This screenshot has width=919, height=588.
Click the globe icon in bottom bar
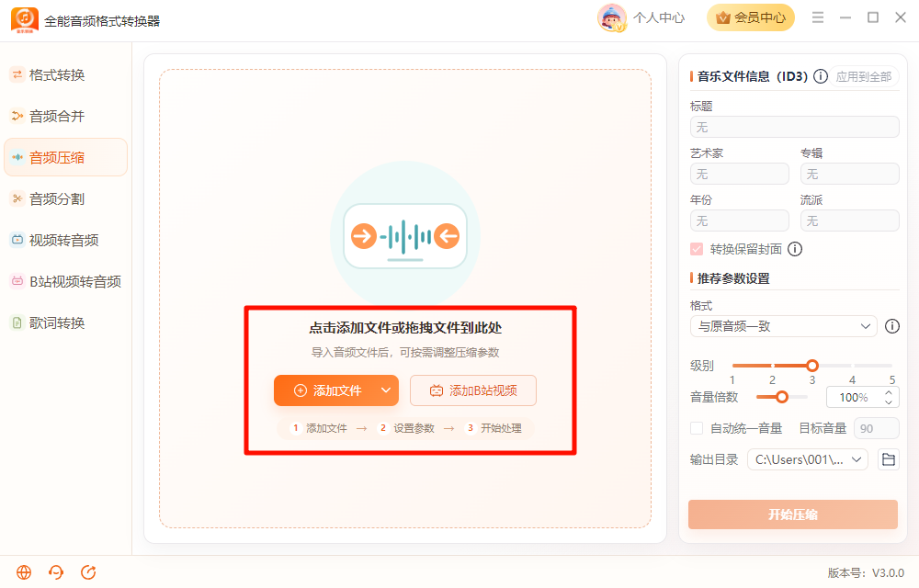click(x=24, y=572)
